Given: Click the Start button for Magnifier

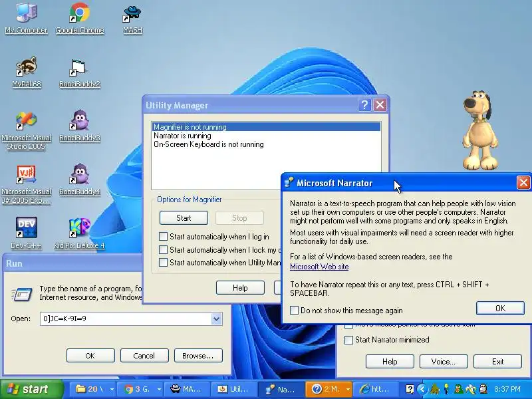Looking at the screenshot, I should point(184,218).
